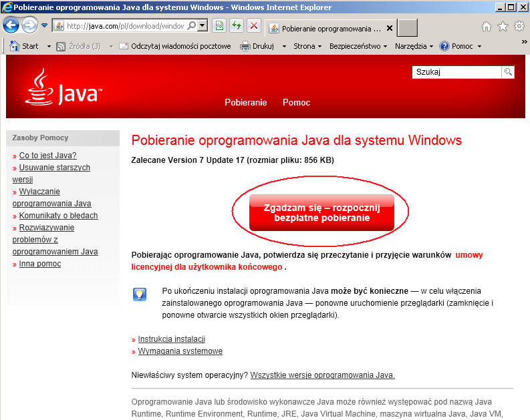The height and width of the screenshot is (420, 530).
Task: Open the Strona menu
Action: 307,46
